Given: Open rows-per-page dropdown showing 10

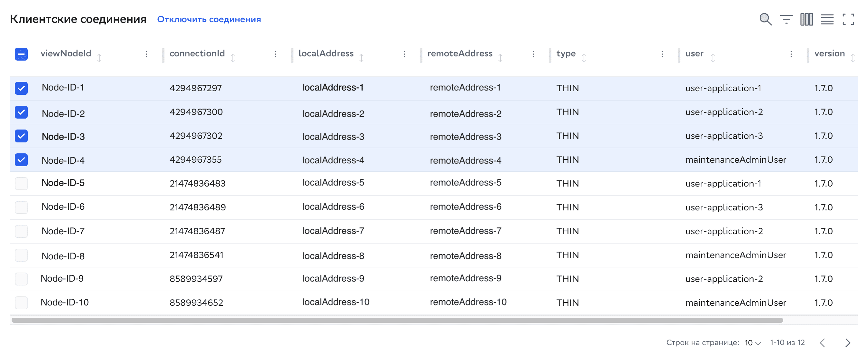Looking at the screenshot, I should click(753, 343).
